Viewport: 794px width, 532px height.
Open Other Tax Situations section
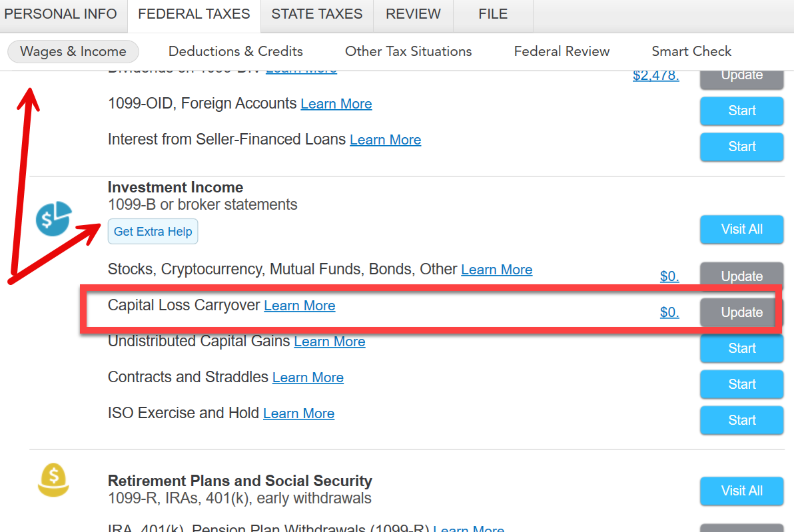pos(408,51)
